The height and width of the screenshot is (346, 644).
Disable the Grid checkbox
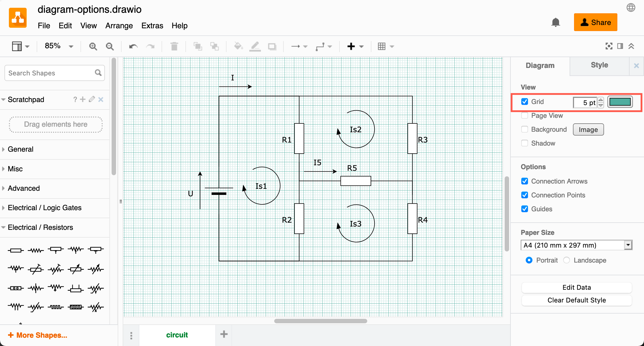pyautogui.click(x=524, y=101)
